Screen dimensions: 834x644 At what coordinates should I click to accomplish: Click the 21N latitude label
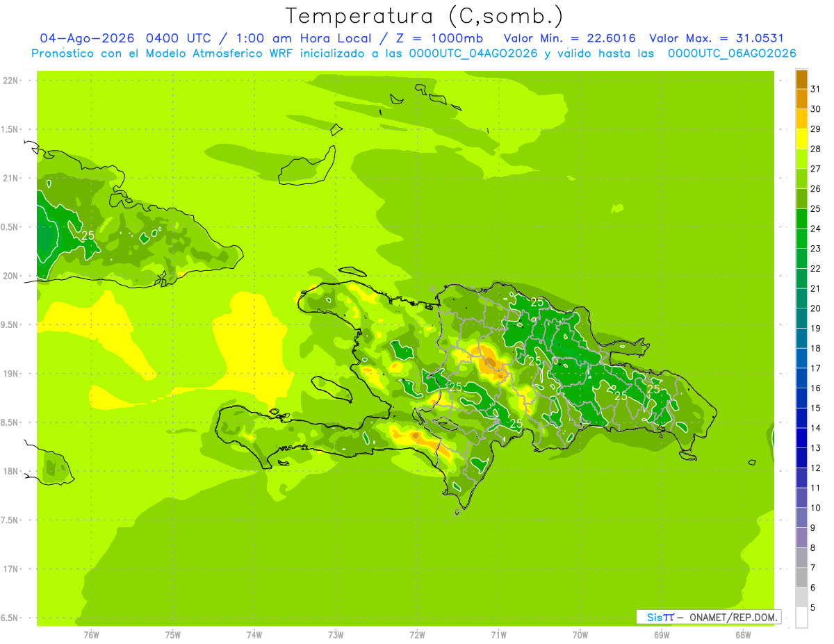click(x=11, y=179)
